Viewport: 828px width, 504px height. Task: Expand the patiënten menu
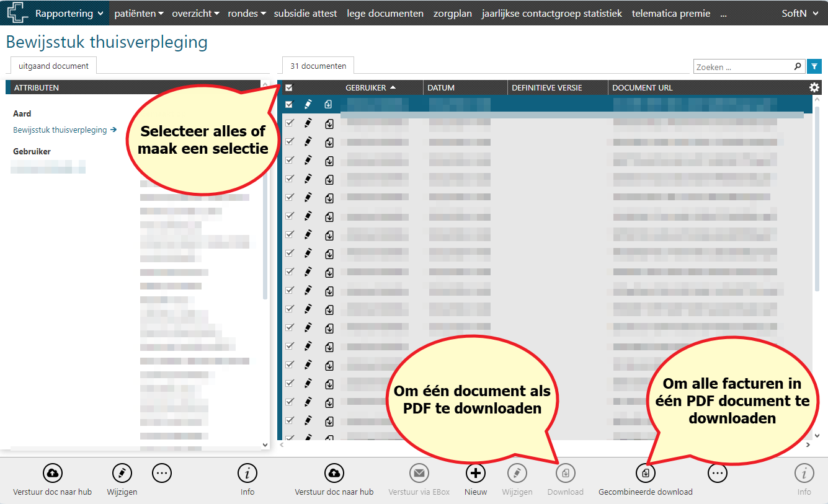[139, 13]
